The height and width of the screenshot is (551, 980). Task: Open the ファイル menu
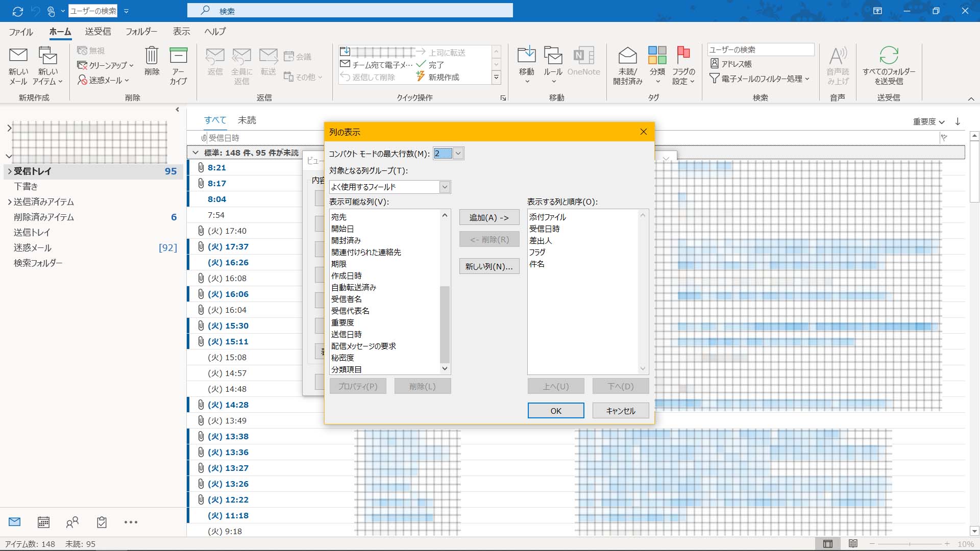(x=21, y=32)
